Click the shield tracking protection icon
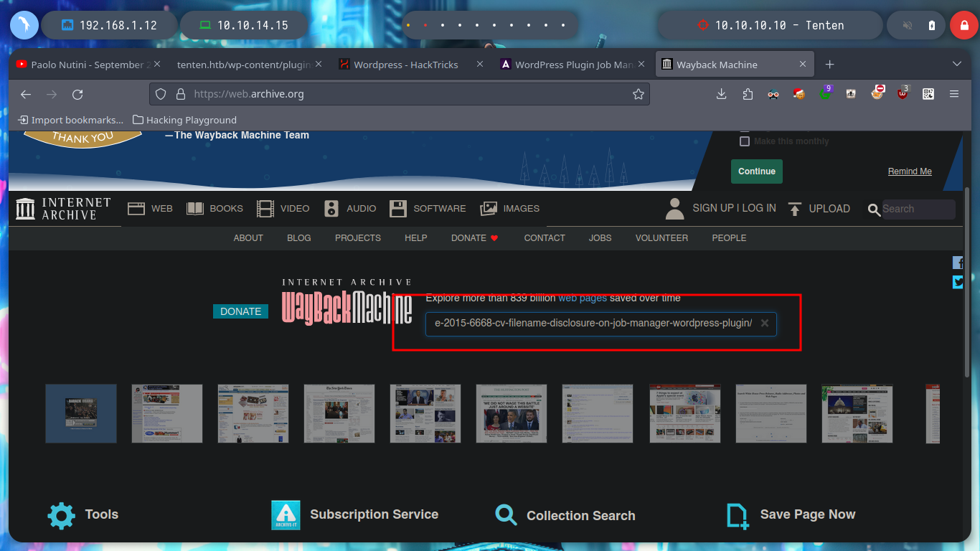The height and width of the screenshot is (551, 980). click(161, 94)
